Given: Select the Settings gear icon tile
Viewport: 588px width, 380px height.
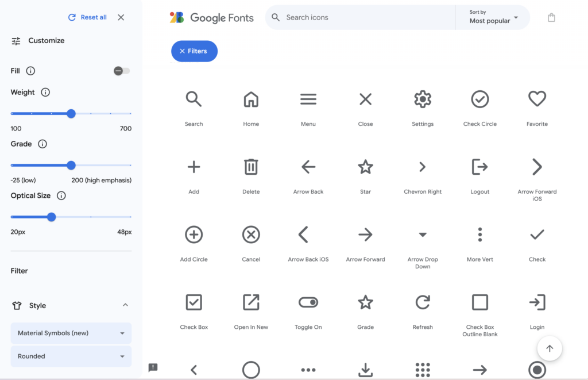Looking at the screenshot, I should pos(423,99).
